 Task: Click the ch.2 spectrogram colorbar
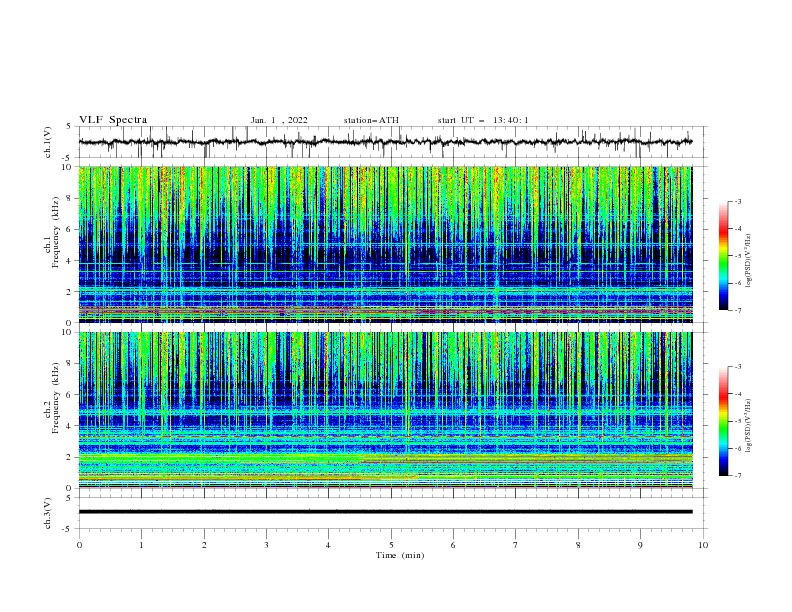(723, 421)
